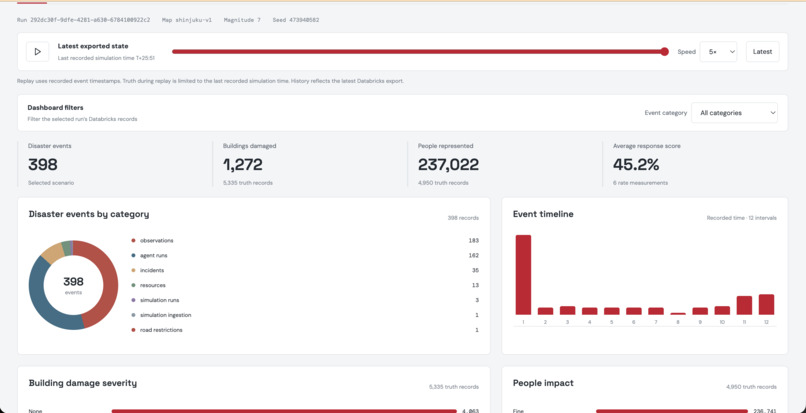Select the agent runs legend label

(153, 255)
